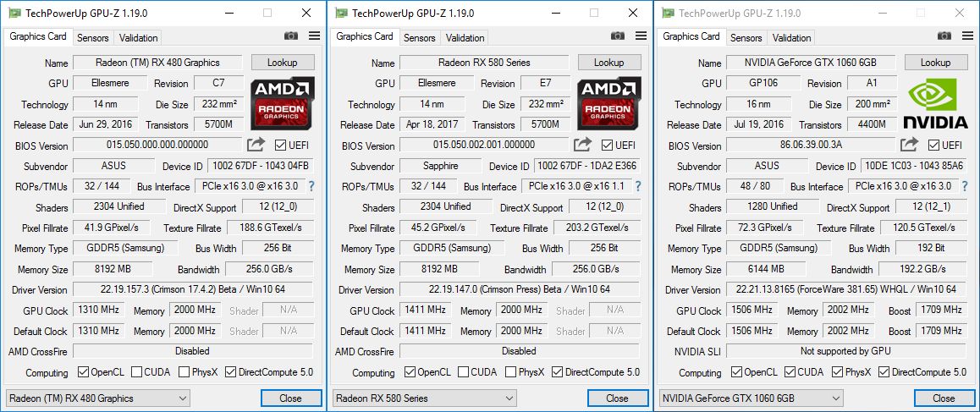Share BIOS icon in RX 480 window

[x=256, y=145]
